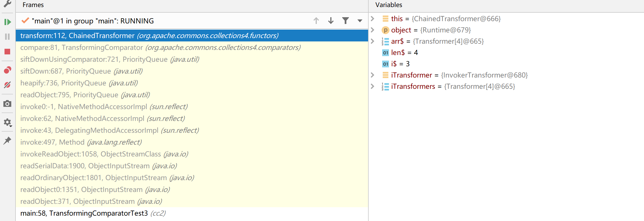Select frame transform:112, ChainedTransformer
This screenshot has width=644, height=221.
pyautogui.click(x=192, y=36)
